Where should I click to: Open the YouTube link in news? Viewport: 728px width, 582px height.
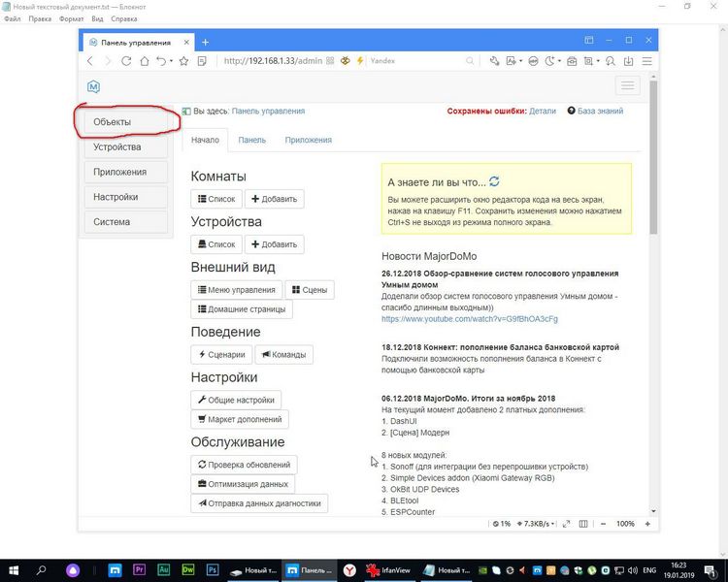point(470,319)
